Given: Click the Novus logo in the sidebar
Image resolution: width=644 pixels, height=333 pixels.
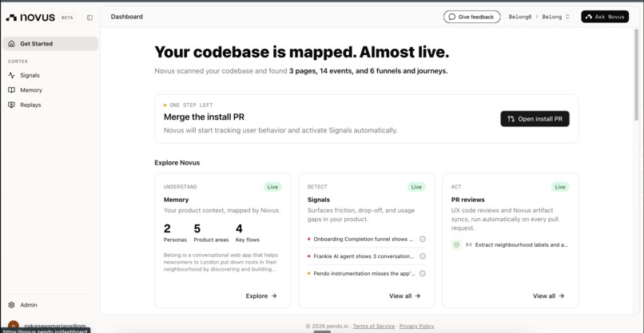Looking at the screenshot, I should point(30,18).
